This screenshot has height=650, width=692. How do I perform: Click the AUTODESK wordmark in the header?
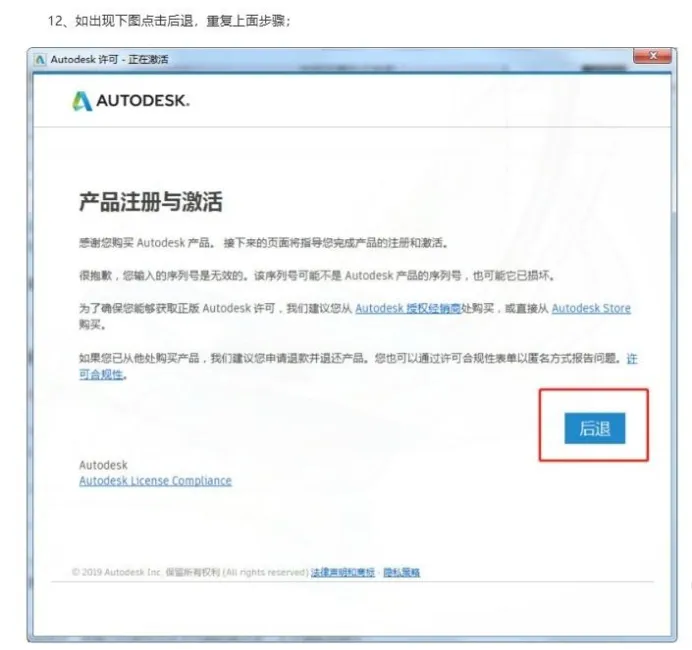tap(143, 101)
